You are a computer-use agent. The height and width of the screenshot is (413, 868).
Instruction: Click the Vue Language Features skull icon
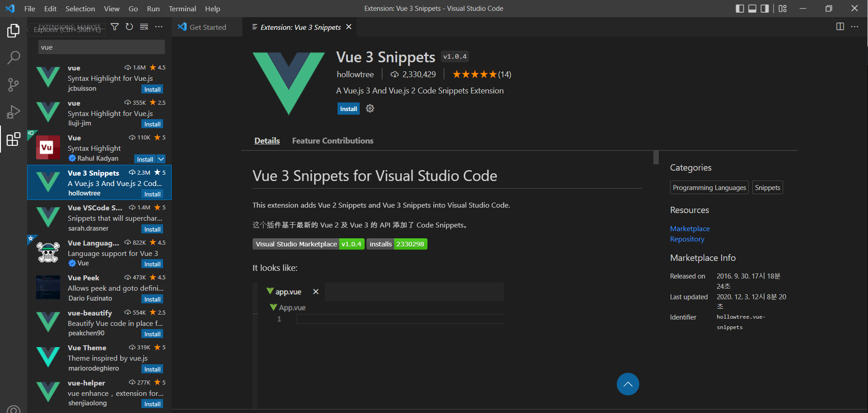pyautogui.click(x=48, y=252)
